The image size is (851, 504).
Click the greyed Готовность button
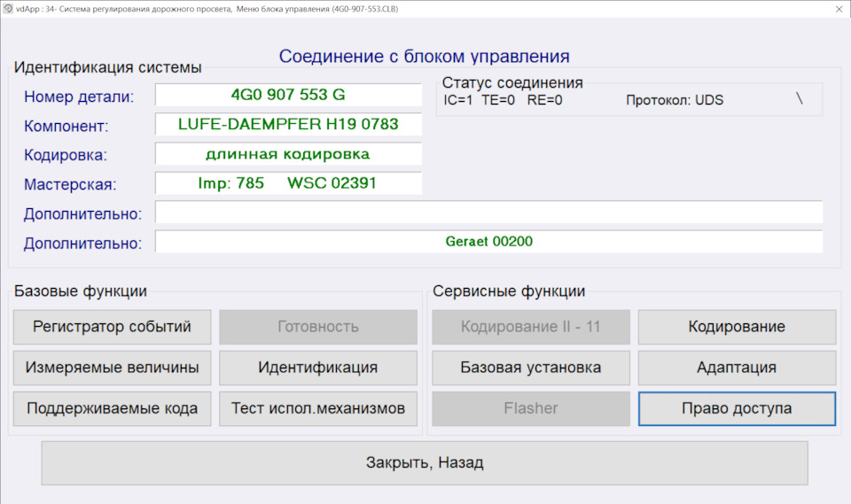coord(318,327)
